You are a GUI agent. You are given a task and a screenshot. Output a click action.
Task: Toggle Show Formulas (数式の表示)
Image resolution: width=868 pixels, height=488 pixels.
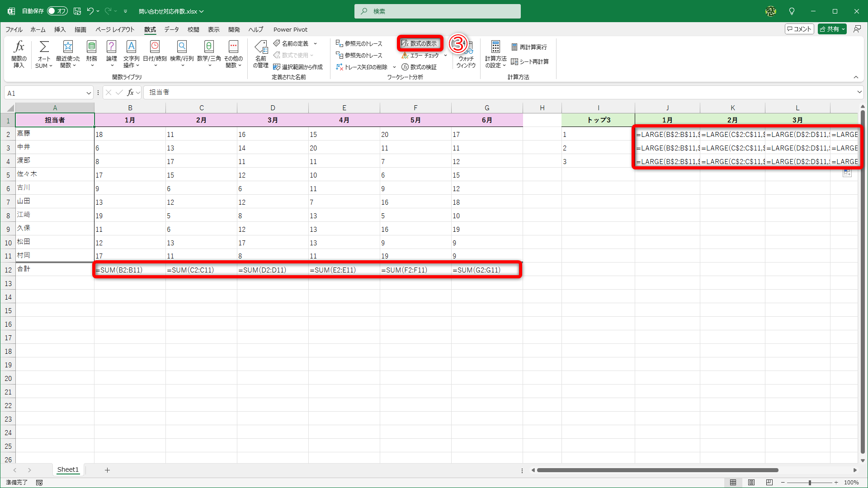[x=420, y=43]
